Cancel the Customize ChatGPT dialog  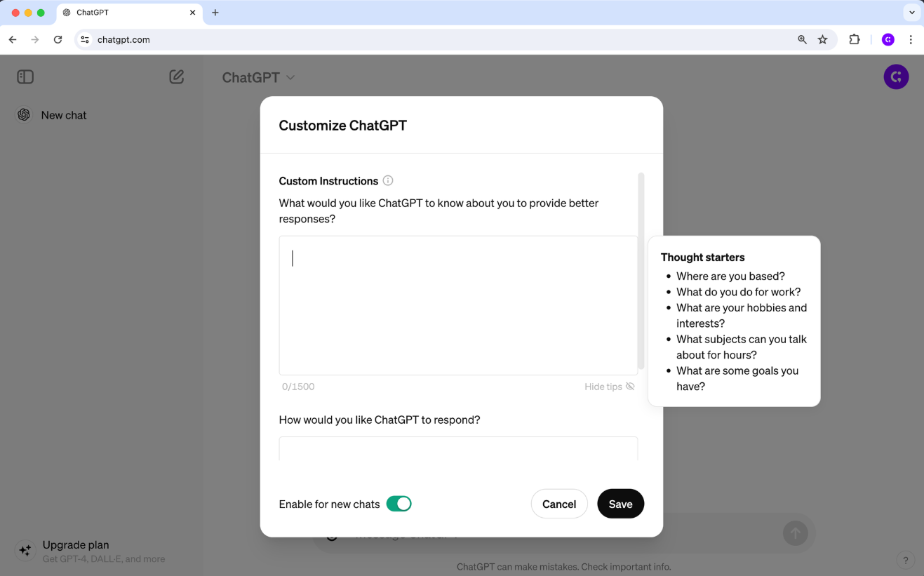coord(559,504)
